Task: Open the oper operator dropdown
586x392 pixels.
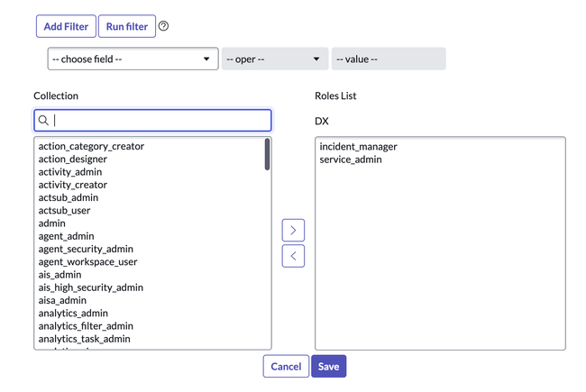Action: pos(274,59)
